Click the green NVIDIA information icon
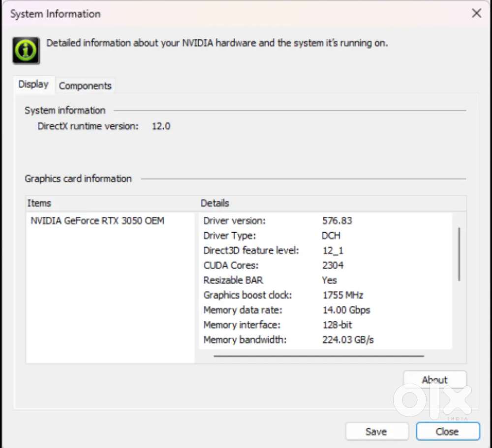492x448 pixels. [x=26, y=50]
